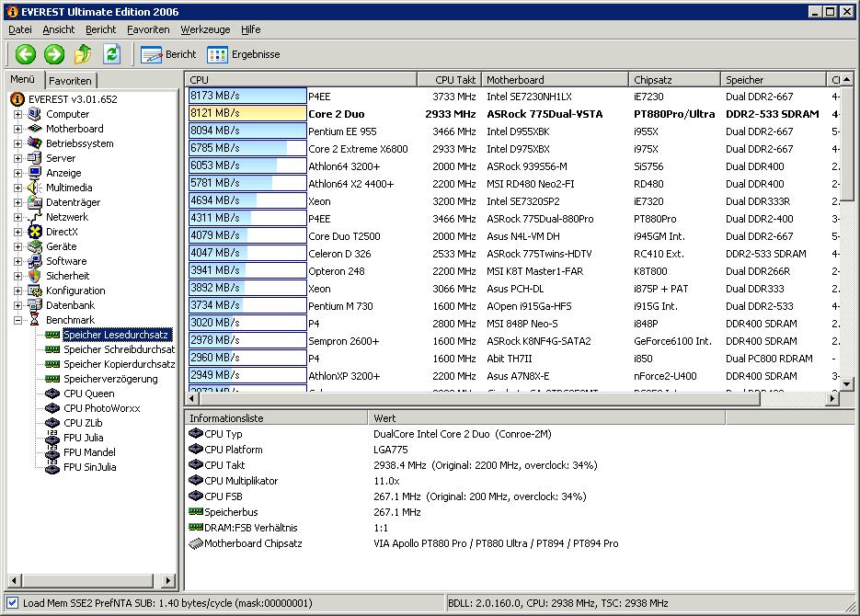Image resolution: width=860 pixels, height=616 pixels.
Task: Click the CPU Queen chip icon
Action: click(x=52, y=394)
